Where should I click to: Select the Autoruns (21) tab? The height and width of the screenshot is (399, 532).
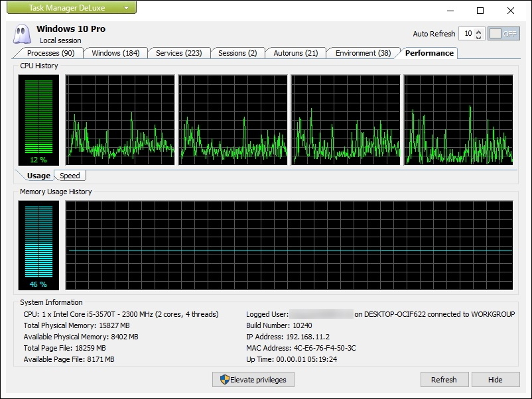pyautogui.click(x=295, y=53)
